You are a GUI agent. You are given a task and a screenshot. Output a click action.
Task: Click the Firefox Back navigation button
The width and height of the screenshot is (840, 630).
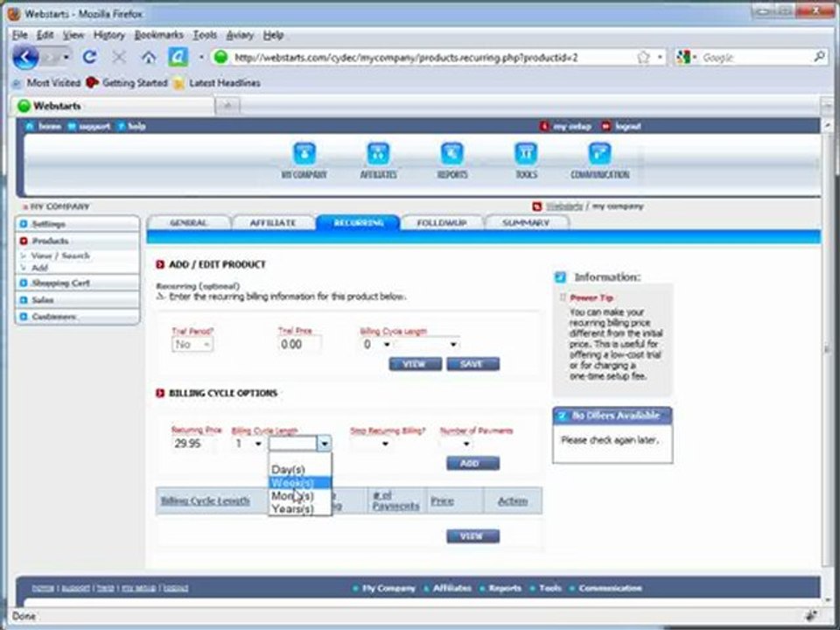(25, 57)
